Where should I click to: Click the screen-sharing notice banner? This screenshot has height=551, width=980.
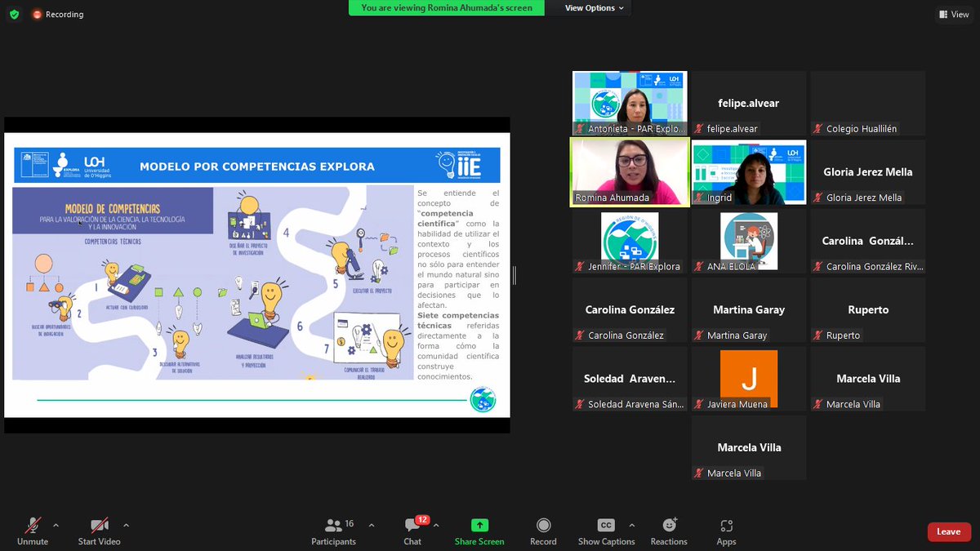[x=447, y=8]
